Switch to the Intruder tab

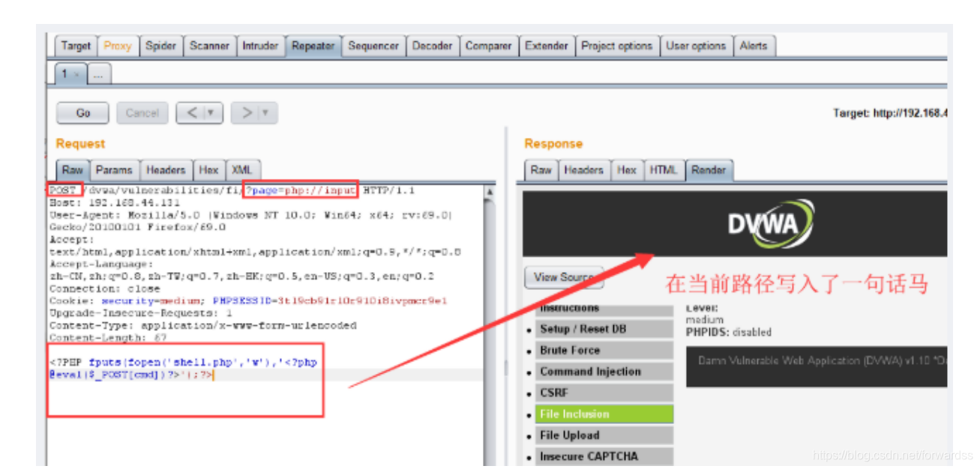(260, 46)
